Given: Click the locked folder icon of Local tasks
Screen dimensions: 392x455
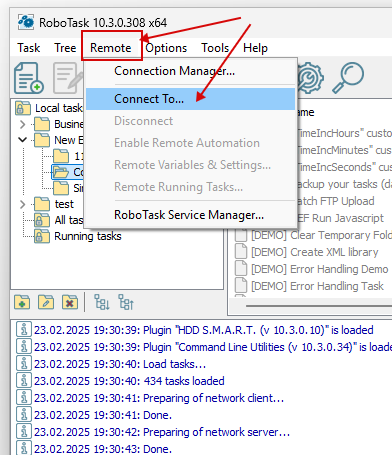Looking at the screenshot, I should pyautogui.click(x=23, y=108).
